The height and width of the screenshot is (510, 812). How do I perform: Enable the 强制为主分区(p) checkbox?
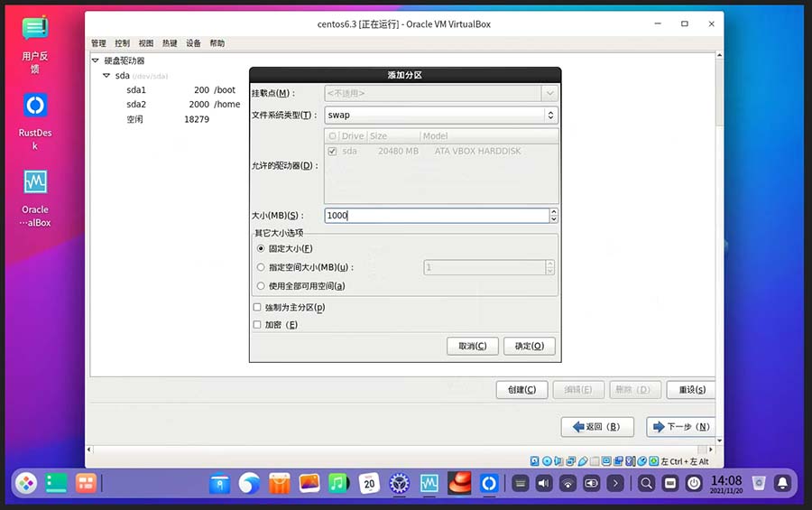coord(257,307)
